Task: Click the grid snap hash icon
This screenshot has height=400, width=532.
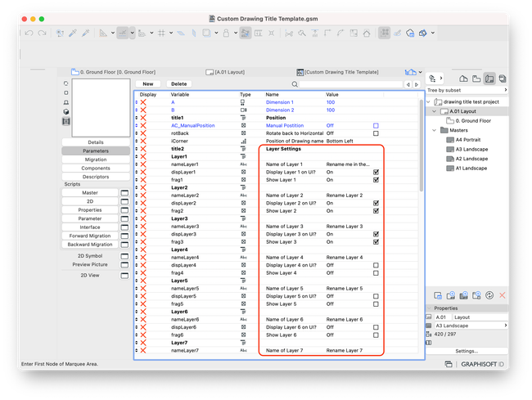Action: point(161,33)
